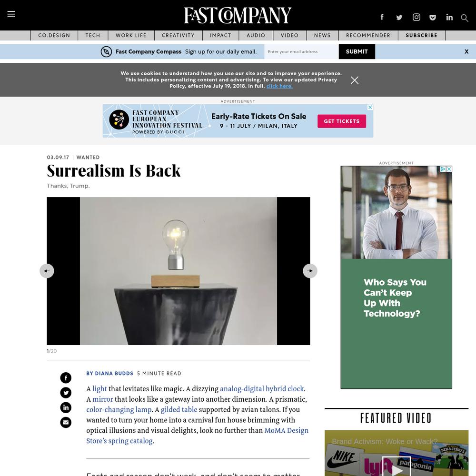The width and height of the screenshot is (476, 476).
Task: Click the LinkedIn icon in the header
Action: [x=449, y=17]
